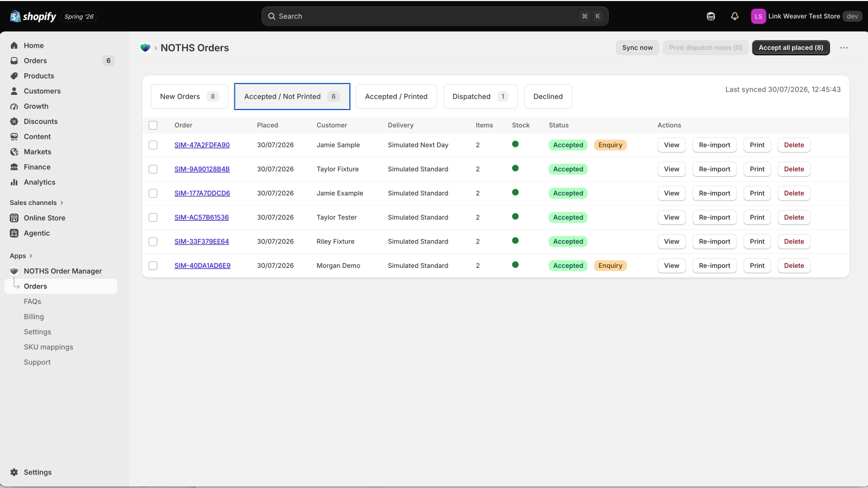Open FAQs in the app menu
The height and width of the screenshot is (488, 868).
point(33,301)
